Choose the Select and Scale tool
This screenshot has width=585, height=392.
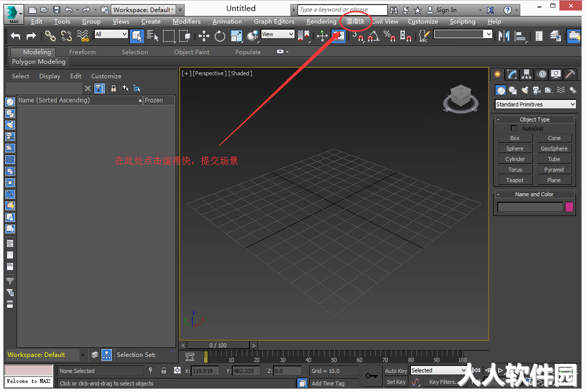tap(236, 36)
